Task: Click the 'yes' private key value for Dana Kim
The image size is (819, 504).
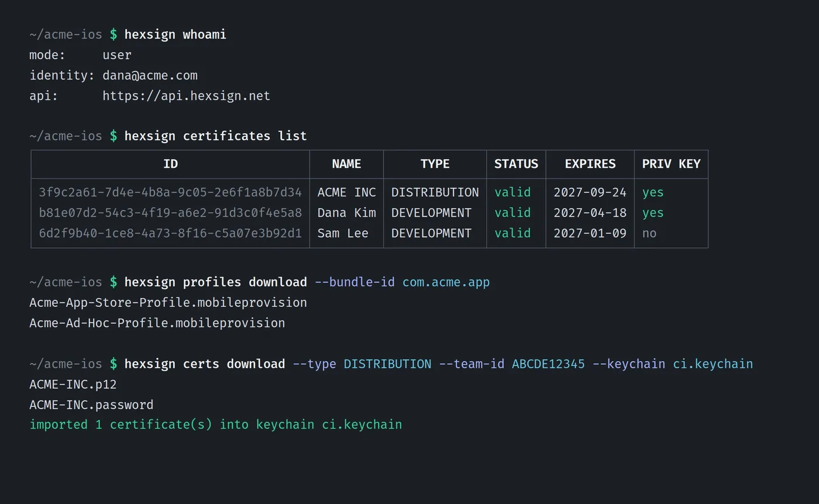Action: click(653, 213)
